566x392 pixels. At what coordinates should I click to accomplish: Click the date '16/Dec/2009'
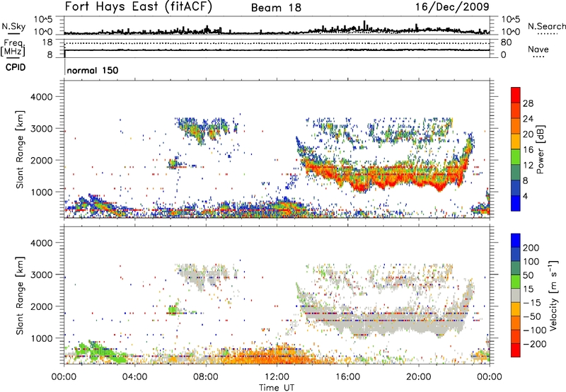(452, 7)
